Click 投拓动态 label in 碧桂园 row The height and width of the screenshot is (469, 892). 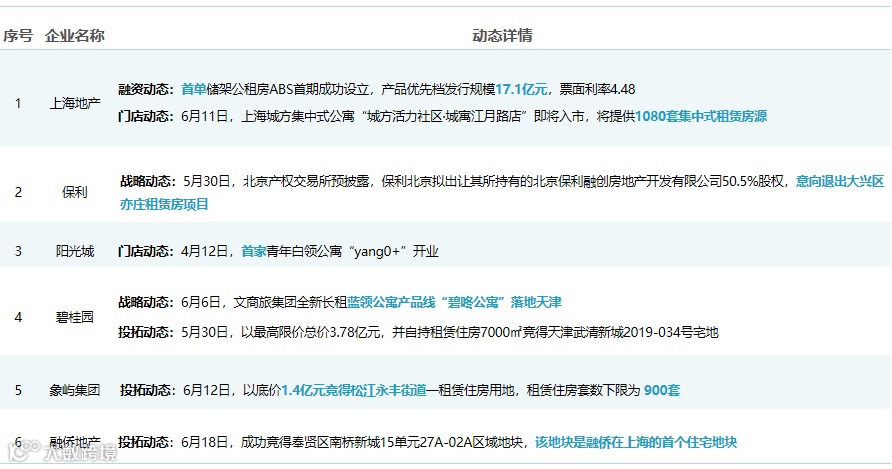tap(146, 332)
